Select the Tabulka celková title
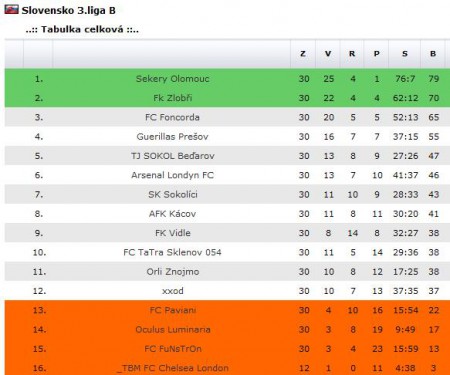This screenshot has height=375, width=450. click(x=82, y=29)
